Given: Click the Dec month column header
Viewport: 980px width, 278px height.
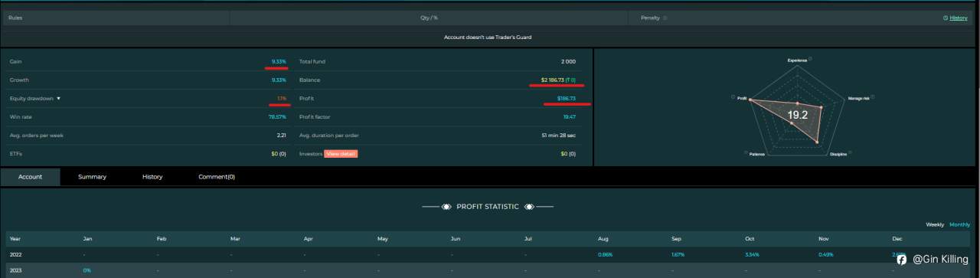Looking at the screenshot, I should coord(897,239).
